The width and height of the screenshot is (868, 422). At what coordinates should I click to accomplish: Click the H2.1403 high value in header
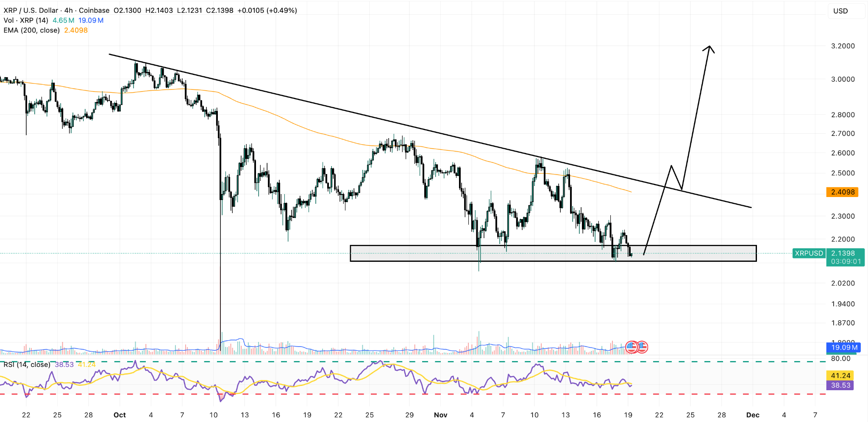(x=159, y=10)
